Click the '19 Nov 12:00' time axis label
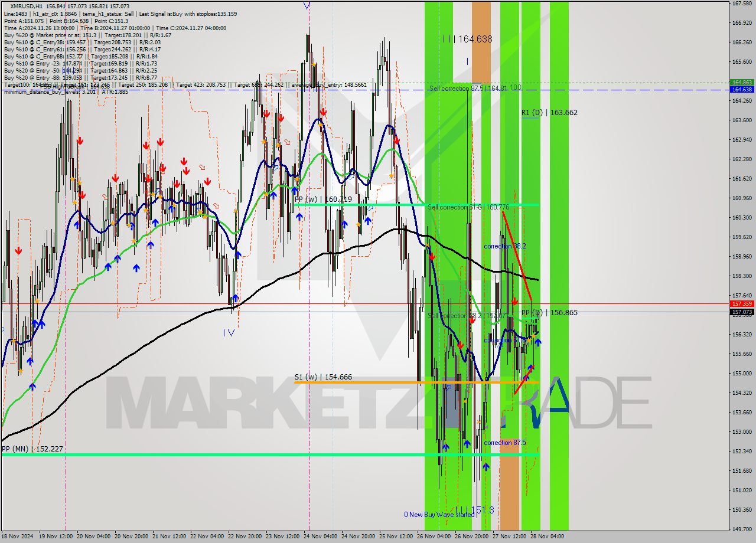 click(x=56, y=537)
